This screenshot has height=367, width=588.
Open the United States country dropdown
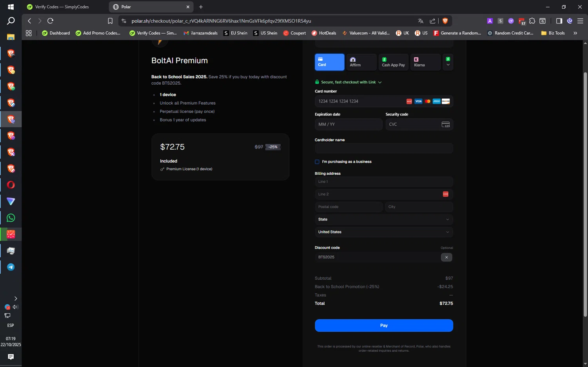pyautogui.click(x=384, y=232)
